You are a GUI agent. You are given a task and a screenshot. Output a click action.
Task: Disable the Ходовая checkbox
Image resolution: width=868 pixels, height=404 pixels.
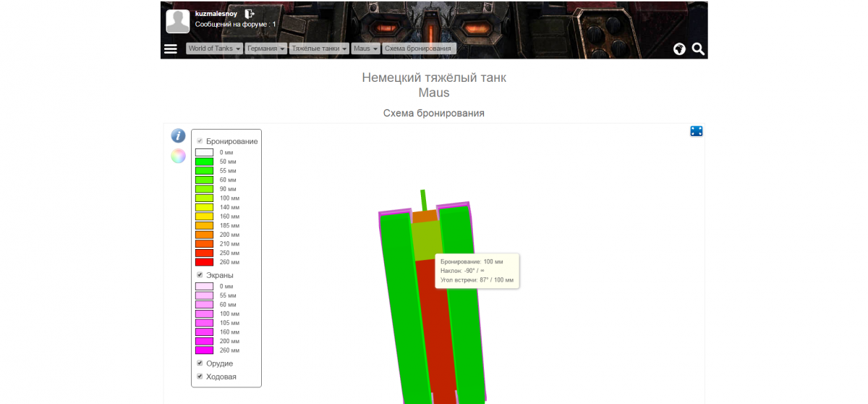coord(200,376)
